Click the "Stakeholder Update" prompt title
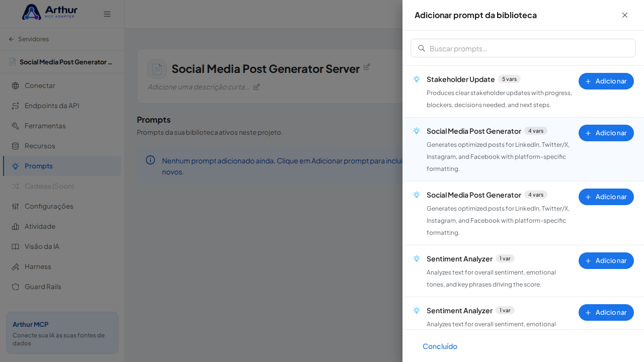This screenshot has width=644, height=362. [461, 79]
